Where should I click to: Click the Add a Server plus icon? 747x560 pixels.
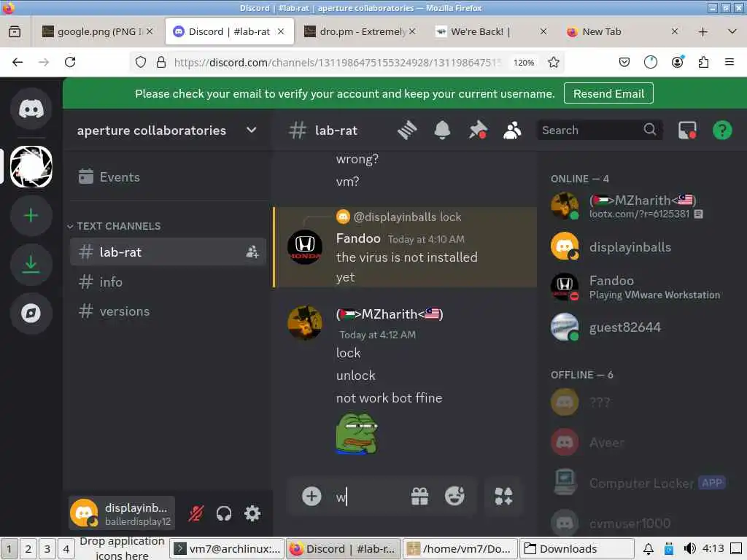[31, 216]
